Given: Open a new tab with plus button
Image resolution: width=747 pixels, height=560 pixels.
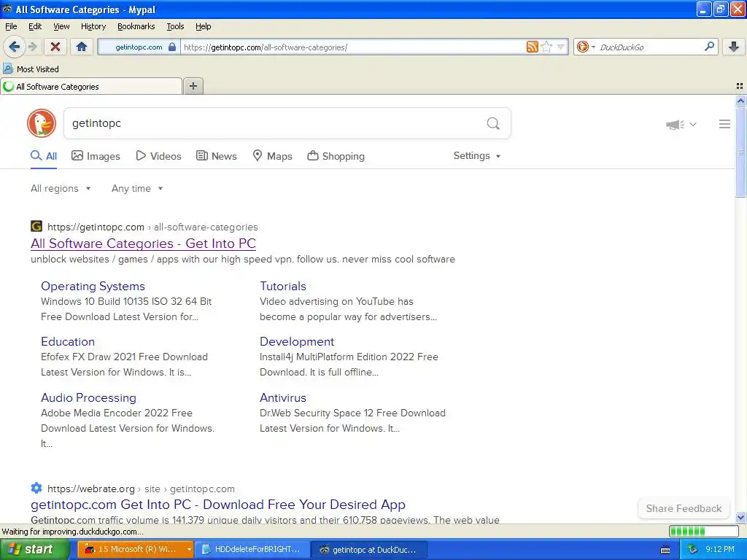Looking at the screenshot, I should 193,86.
